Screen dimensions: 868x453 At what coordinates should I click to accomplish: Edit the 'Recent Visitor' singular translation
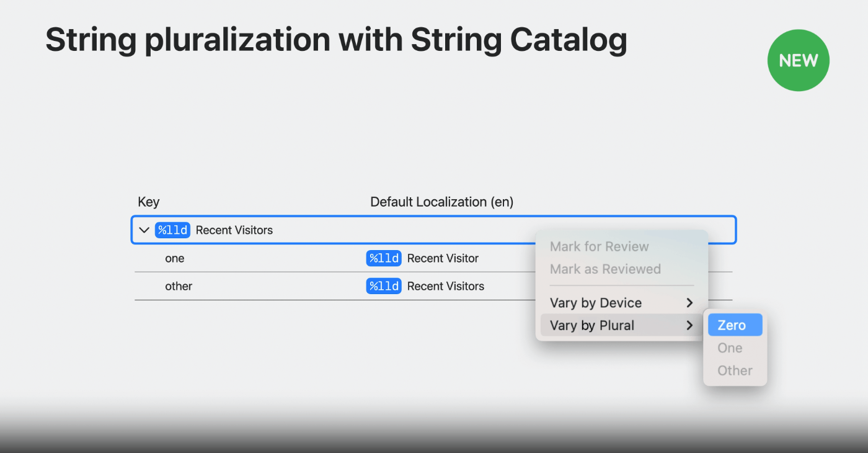click(x=443, y=258)
